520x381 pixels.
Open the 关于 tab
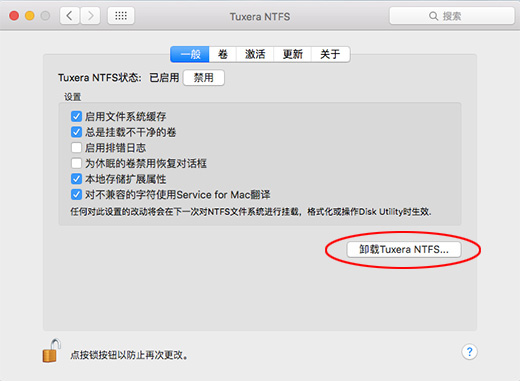coord(330,54)
